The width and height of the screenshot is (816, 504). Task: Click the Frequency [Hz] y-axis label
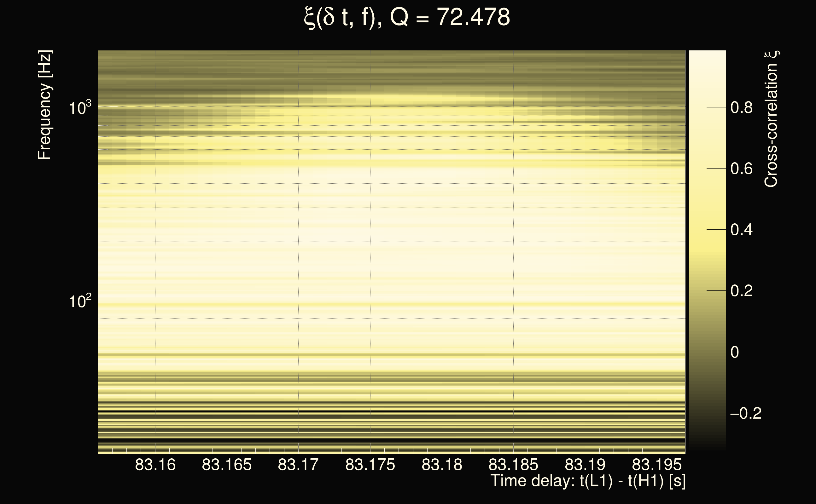click(x=44, y=105)
